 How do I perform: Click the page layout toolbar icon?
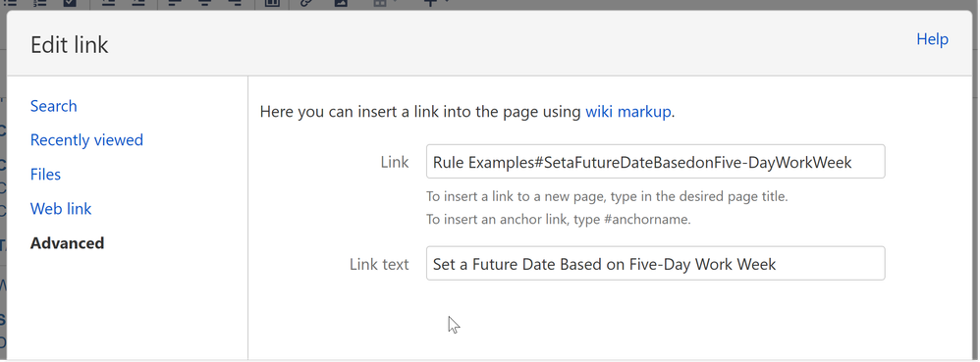tap(271, 3)
